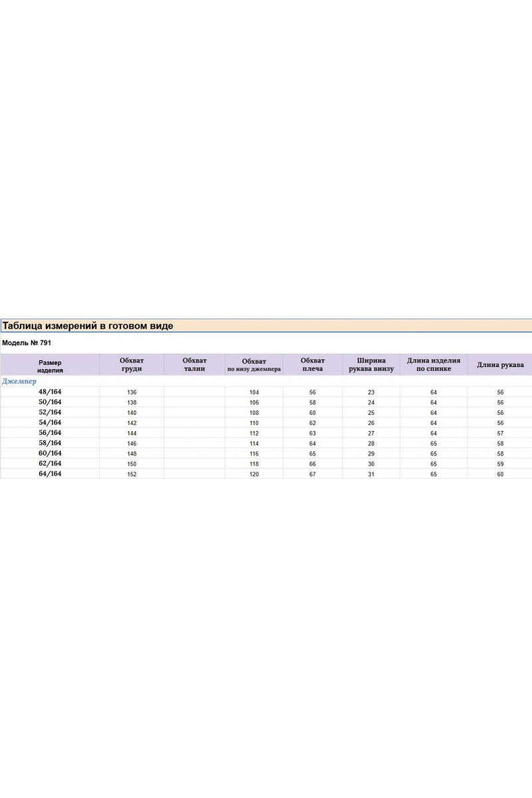The height and width of the screenshot is (798, 532).
Task: Select the size row "56/164"
Action: [266, 433]
